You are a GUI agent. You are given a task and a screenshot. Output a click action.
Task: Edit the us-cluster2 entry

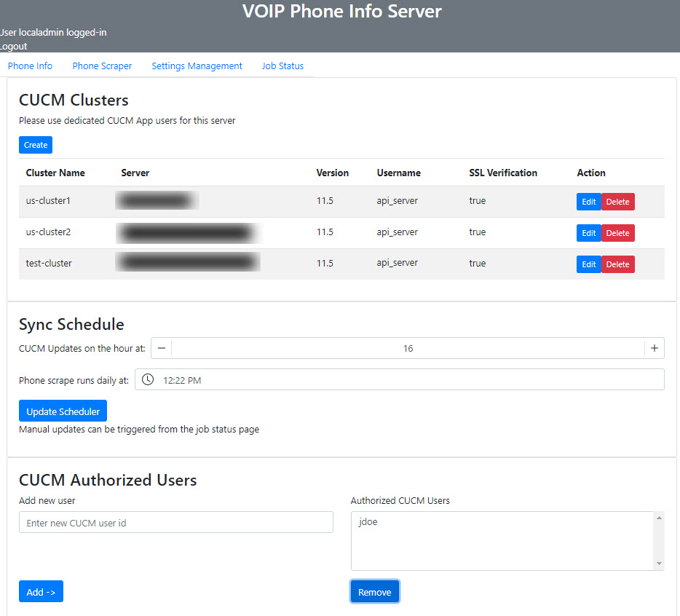click(x=588, y=233)
